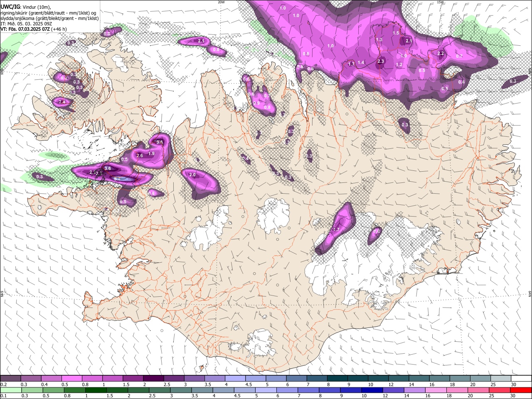
Task: Pick the darkest green rain swatch between 1 and 1.5
Action: (x=96, y=390)
